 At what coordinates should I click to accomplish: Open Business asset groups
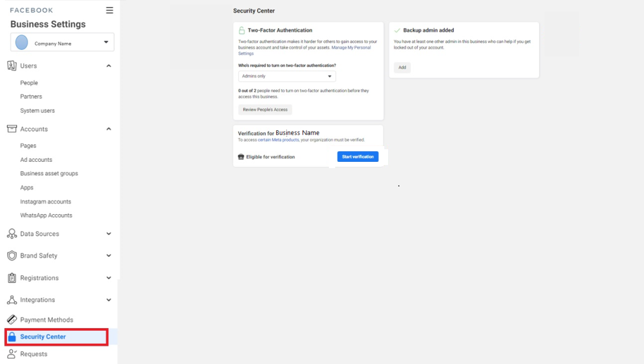[x=49, y=174]
